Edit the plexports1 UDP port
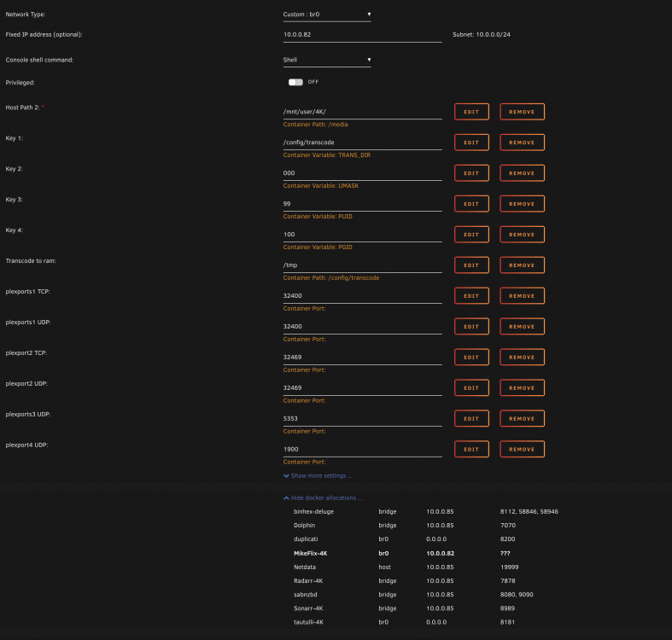The image size is (672, 640). 471,327
